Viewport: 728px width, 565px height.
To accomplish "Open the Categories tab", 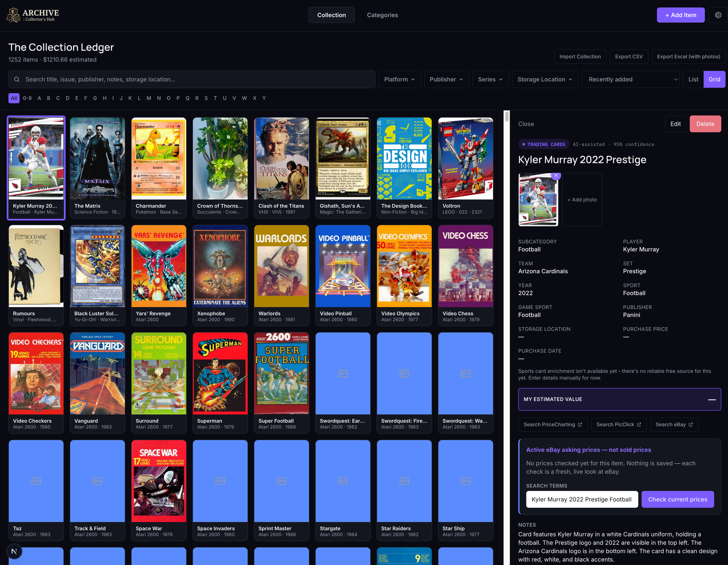I will coord(383,15).
